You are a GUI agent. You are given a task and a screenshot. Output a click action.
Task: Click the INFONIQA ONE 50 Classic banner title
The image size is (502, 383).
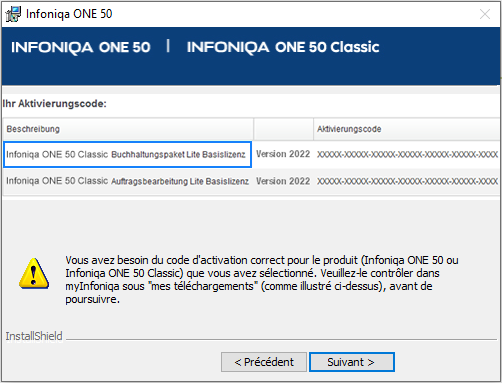coord(283,47)
